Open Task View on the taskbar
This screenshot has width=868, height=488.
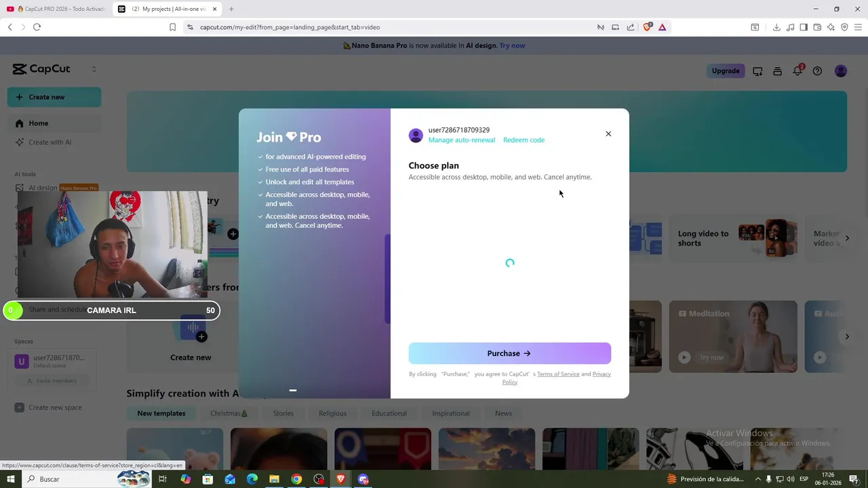point(163,479)
